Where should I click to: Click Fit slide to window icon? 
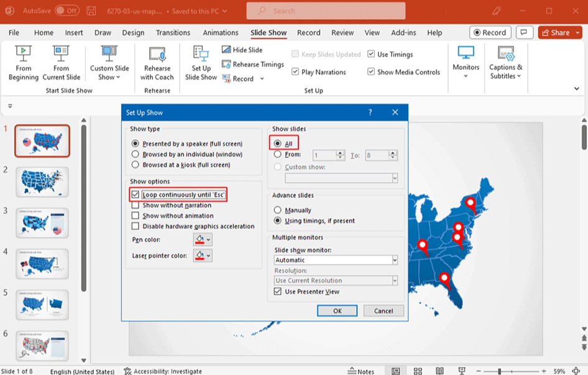click(x=576, y=371)
